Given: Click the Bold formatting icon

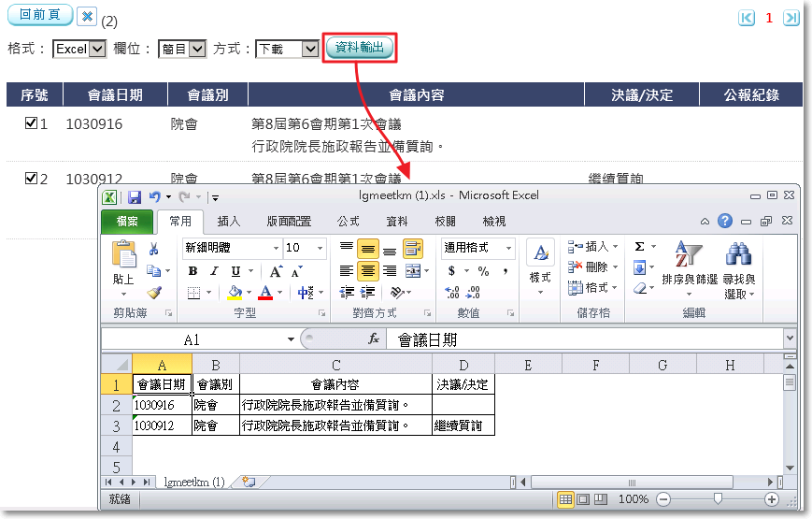Looking at the screenshot, I should pos(192,271).
